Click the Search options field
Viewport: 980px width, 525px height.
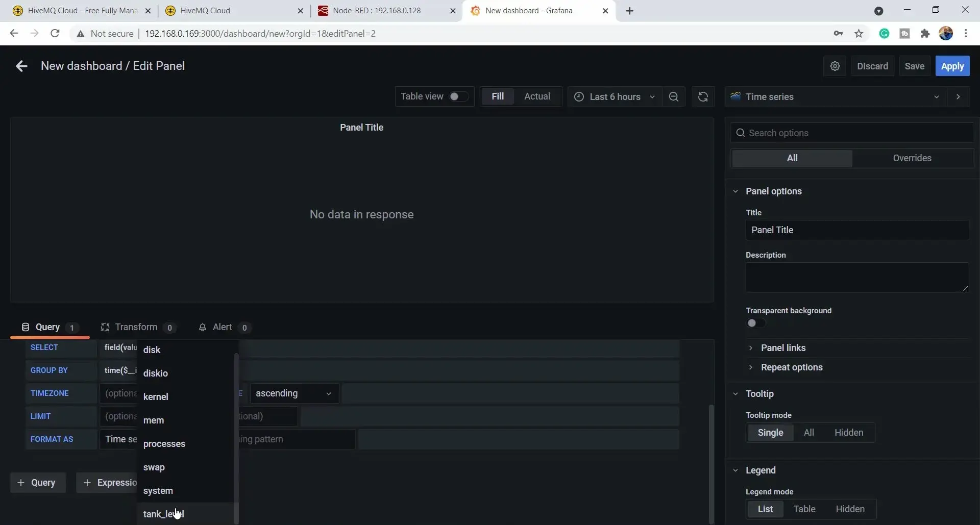[x=852, y=133]
